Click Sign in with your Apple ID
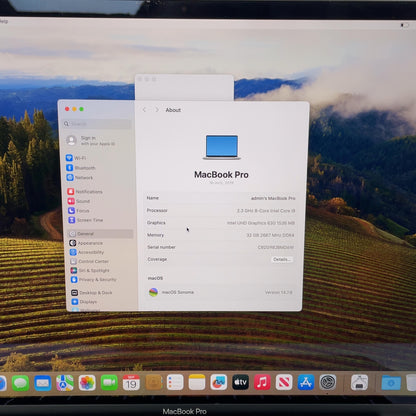The width and height of the screenshot is (416, 416). [91, 141]
